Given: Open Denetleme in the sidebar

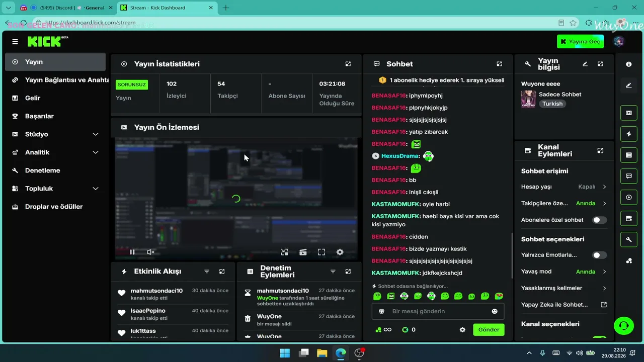Looking at the screenshot, I should (55, 170).
